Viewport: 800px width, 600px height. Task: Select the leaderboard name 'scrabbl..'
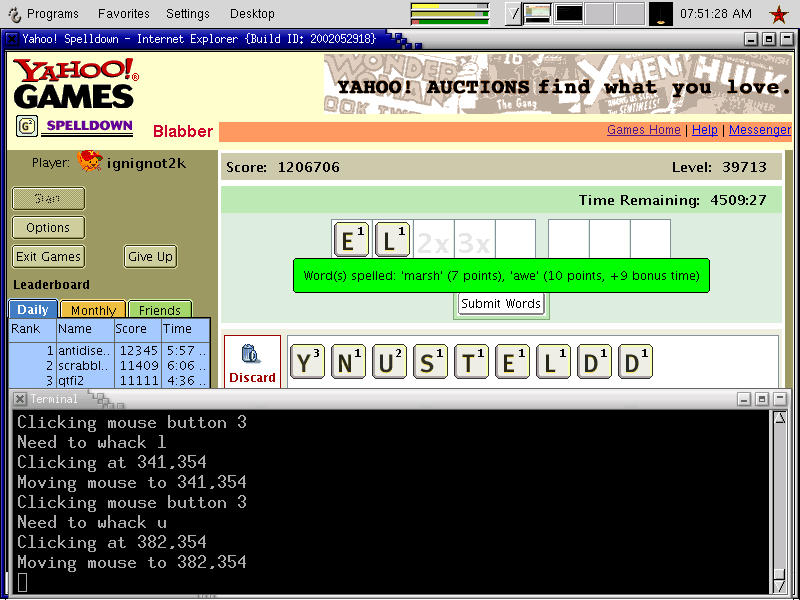(84, 366)
